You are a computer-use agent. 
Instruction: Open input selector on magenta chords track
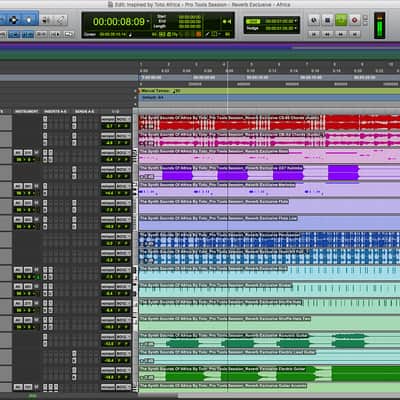pyautogui.click(x=108, y=136)
